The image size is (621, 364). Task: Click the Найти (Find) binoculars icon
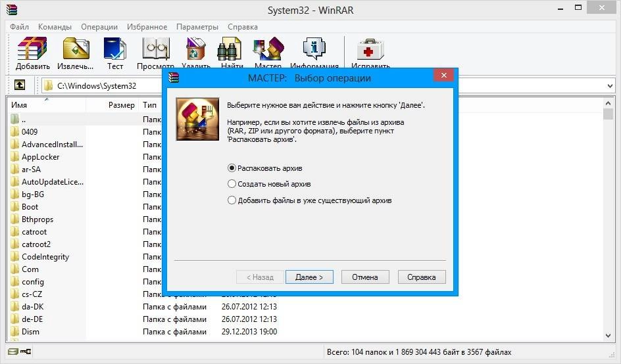click(x=230, y=49)
